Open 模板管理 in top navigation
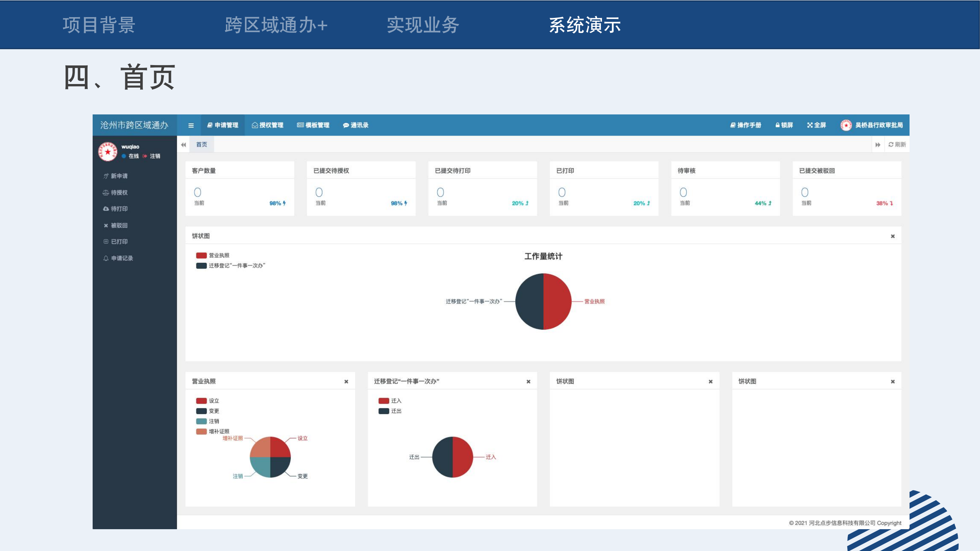The image size is (980, 551). [x=313, y=125]
